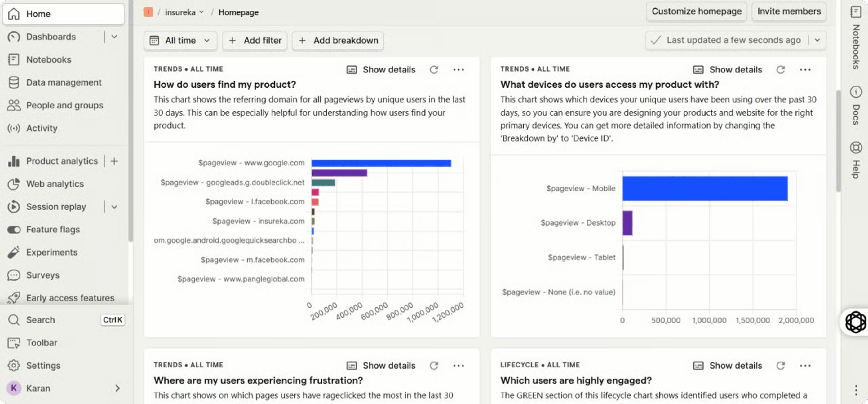The height and width of the screenshot is (404, 868).
Task: Expand the Session replay chevron
Action: 114,207
